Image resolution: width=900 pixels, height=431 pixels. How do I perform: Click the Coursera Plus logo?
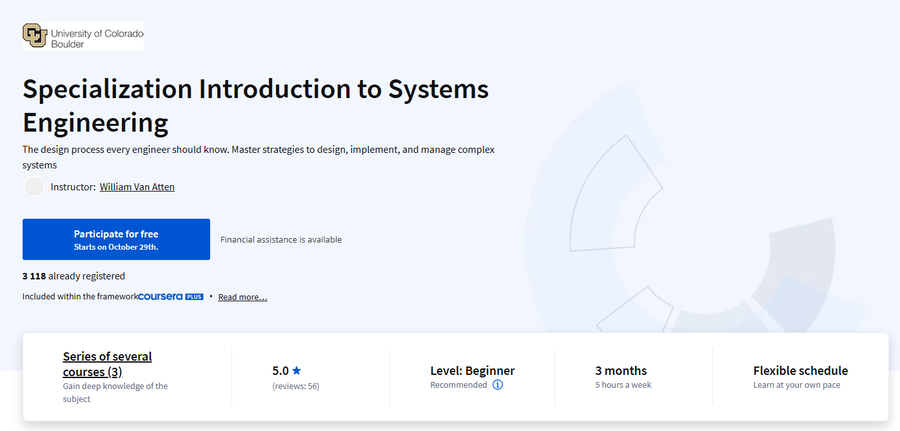170,297
